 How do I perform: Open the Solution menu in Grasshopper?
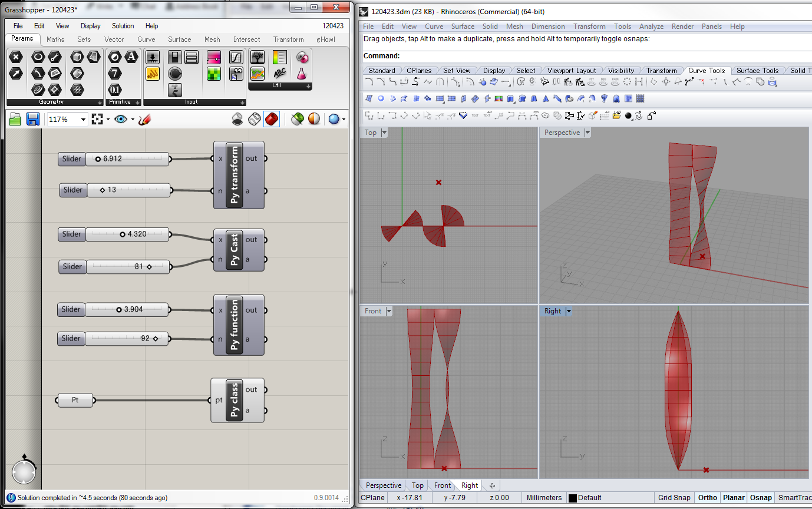click(123, 26)
